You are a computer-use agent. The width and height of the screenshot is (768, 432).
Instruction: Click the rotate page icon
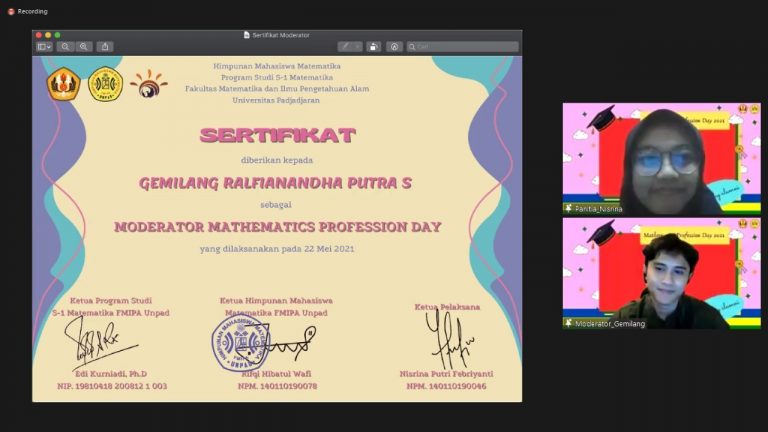[x=374, y=47]
